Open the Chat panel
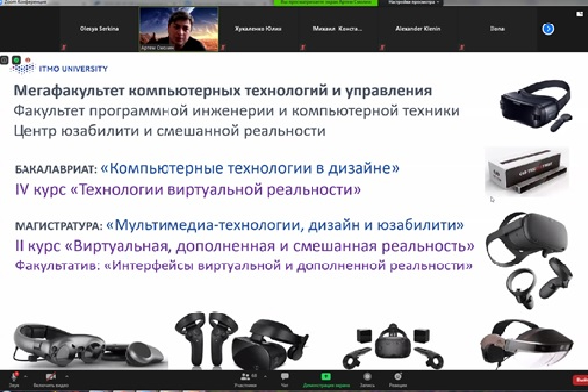 coord(285,377)
